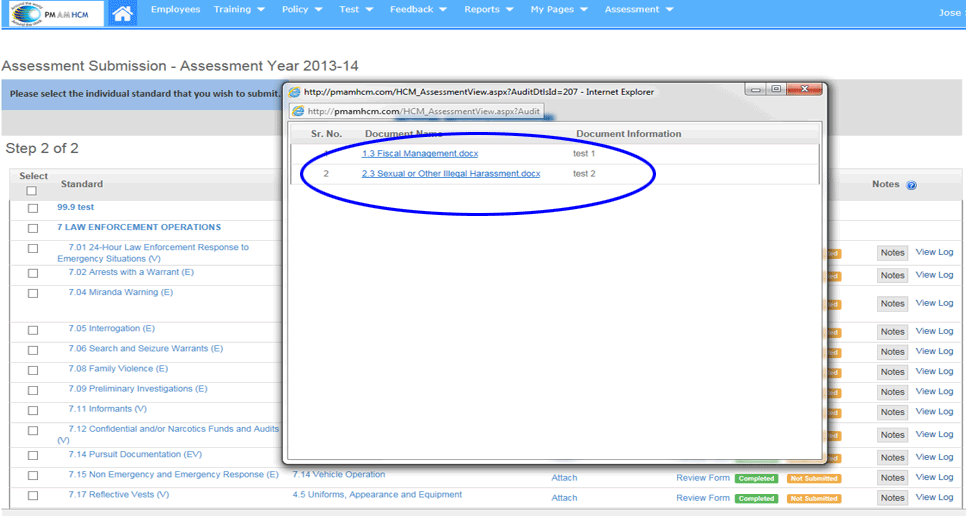Minimize the Assessment View popup window
The width and height of the screenshot is (966, 516).
click(x=757, y=89)
